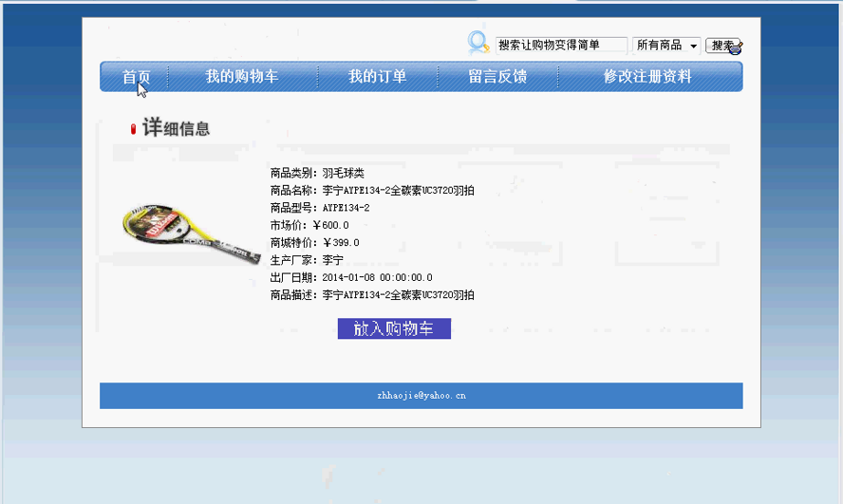Select the 详细信息 heading text
Screen dimensions: 843x504
point(176,128)
